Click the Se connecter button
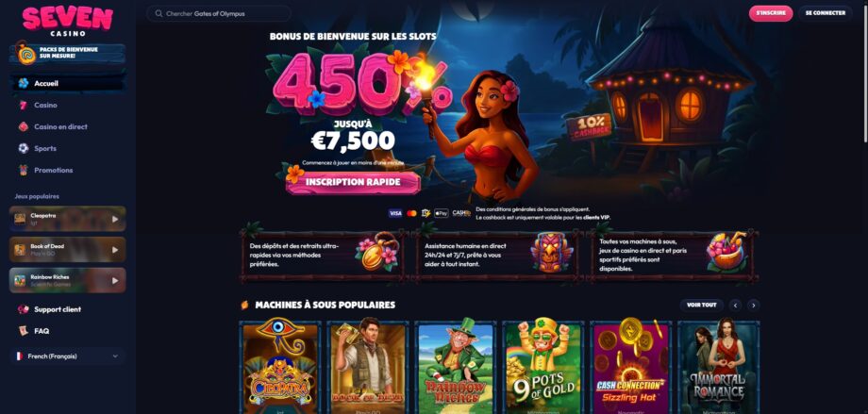The height and width of the screenshot is (414, 868). pyautogui.click(x=825, y=13)
